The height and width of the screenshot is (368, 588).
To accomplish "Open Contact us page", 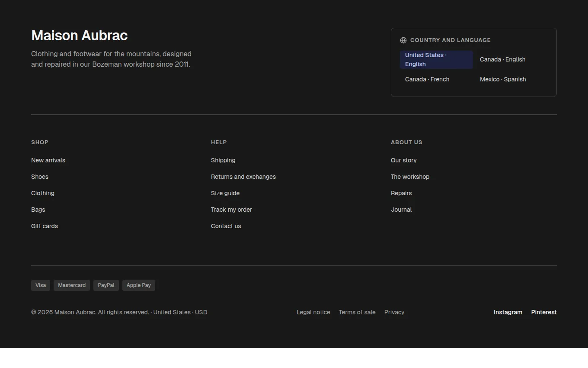I will 226,226.
